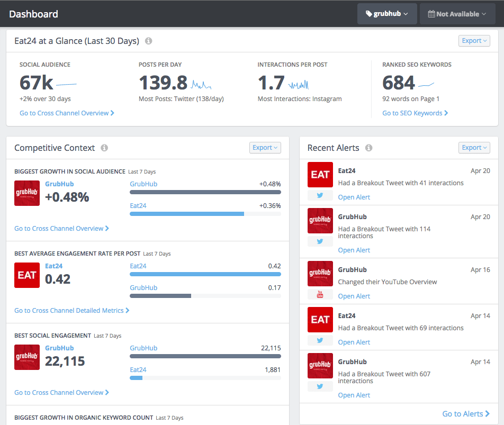Click the GrubHub logo in the YouTube Overview alert
The width and height of the screenshot is (504, 425).
(x=320, y=274)
